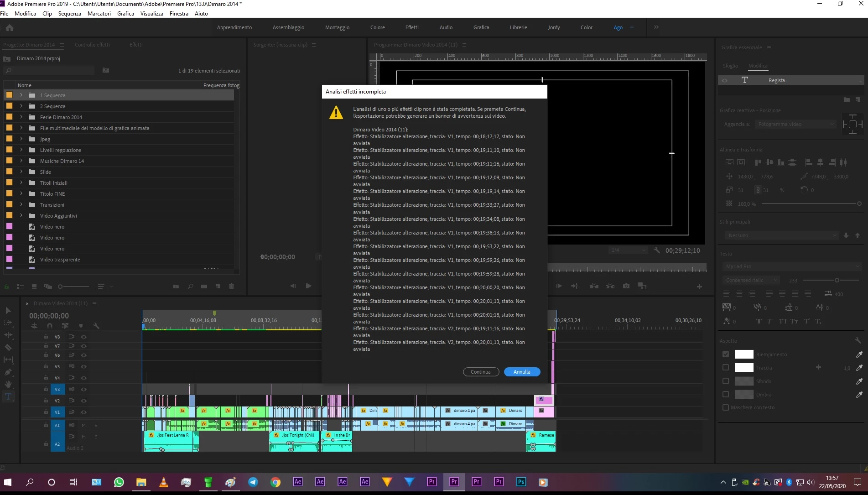Viewport: 868px width, 495px height.
Task: Open timeline display settings wrench
Action: [x=96, y=326]
